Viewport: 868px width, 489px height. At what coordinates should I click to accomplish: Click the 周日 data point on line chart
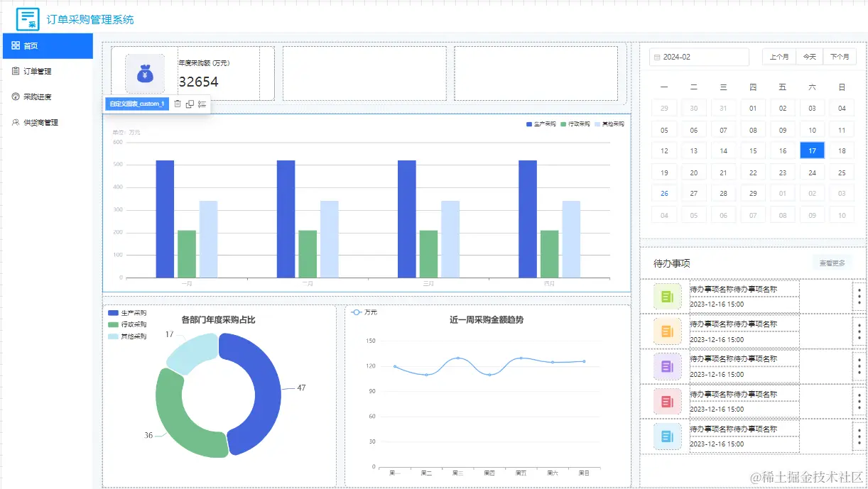pyautogui.click(x=584, y=361)
